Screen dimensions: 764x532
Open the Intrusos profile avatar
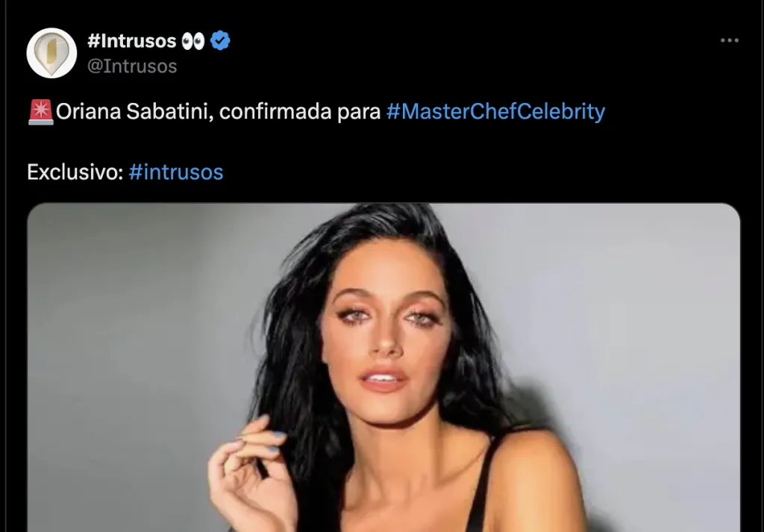point(51,53)
